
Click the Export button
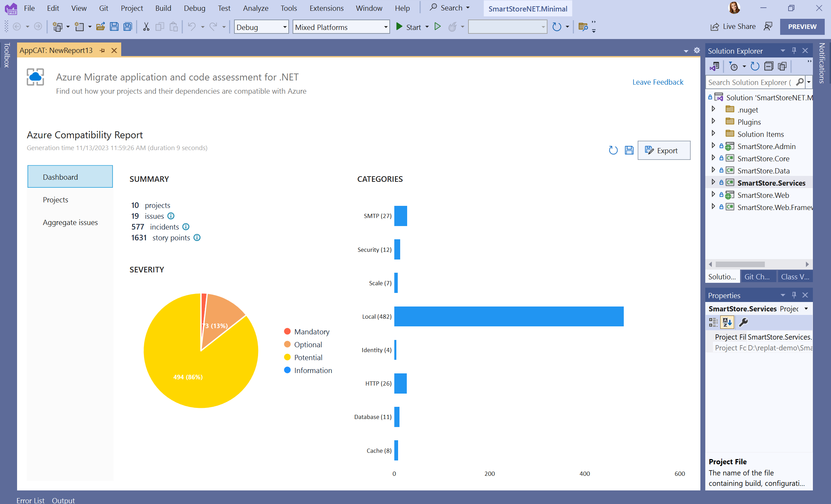663,150
